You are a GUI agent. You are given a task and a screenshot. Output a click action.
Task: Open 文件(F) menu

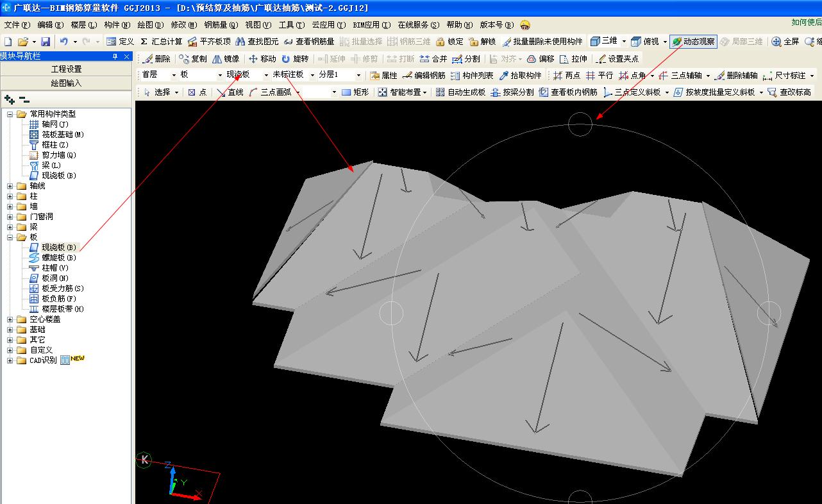[x=17, y=25]
